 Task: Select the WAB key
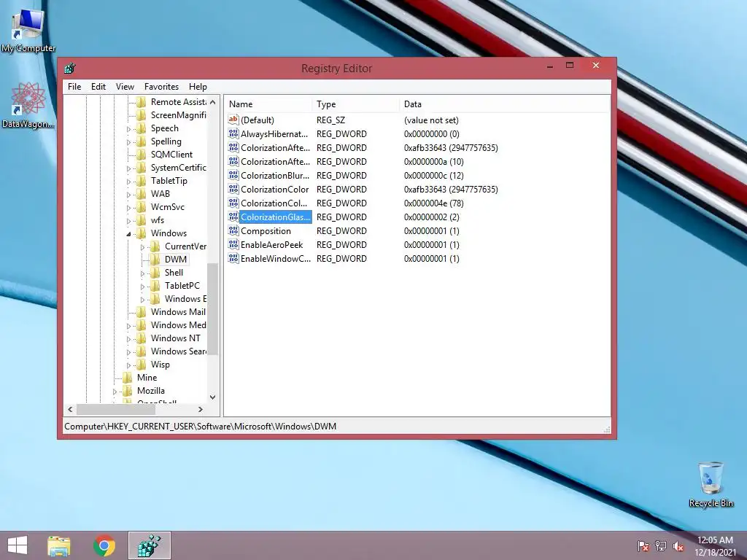[x=160, y=194]
